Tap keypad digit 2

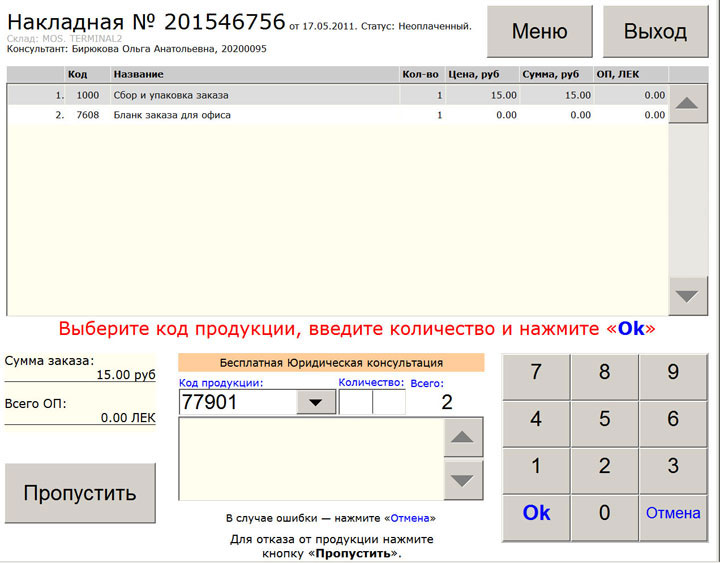pyautogui.click(x=604, y=471)
